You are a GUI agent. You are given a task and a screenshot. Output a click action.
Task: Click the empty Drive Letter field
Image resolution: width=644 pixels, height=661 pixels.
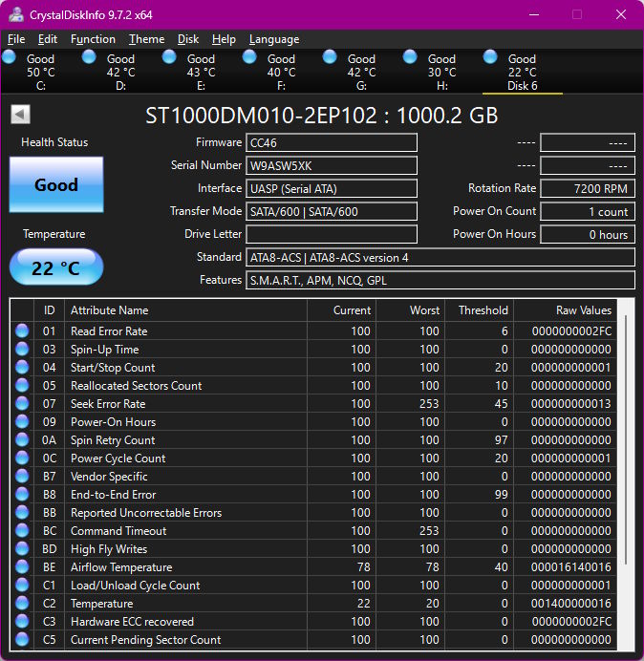(x=332, y=234)
